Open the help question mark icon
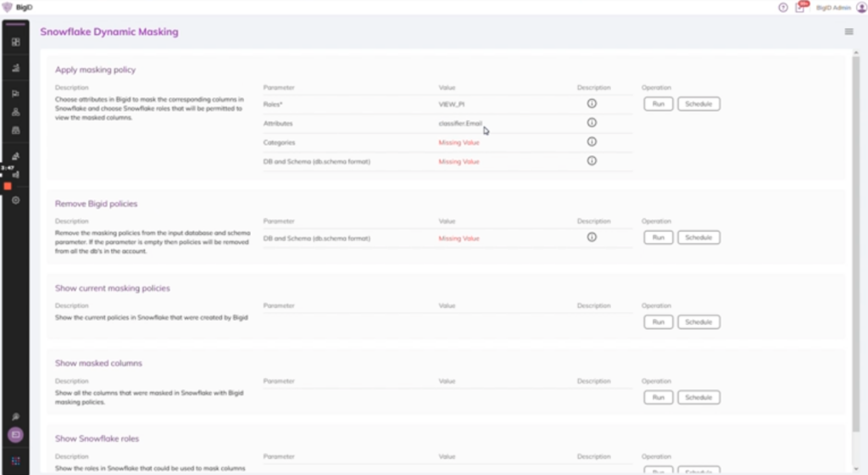Viewport: 868px width, 475px height. 782,8
